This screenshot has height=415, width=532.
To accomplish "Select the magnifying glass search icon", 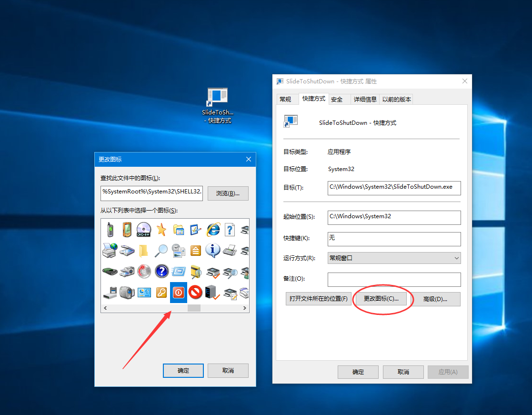I will [161, 250].
